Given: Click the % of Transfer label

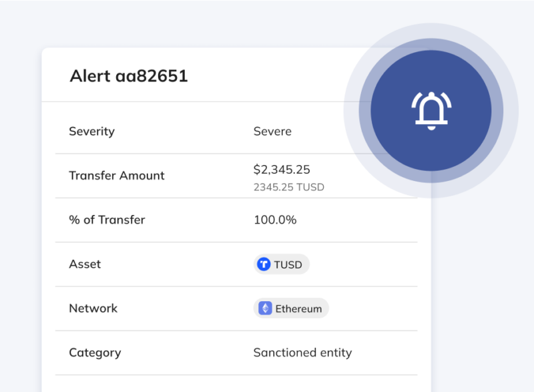Looking at the screenshot, I should 107,220.
